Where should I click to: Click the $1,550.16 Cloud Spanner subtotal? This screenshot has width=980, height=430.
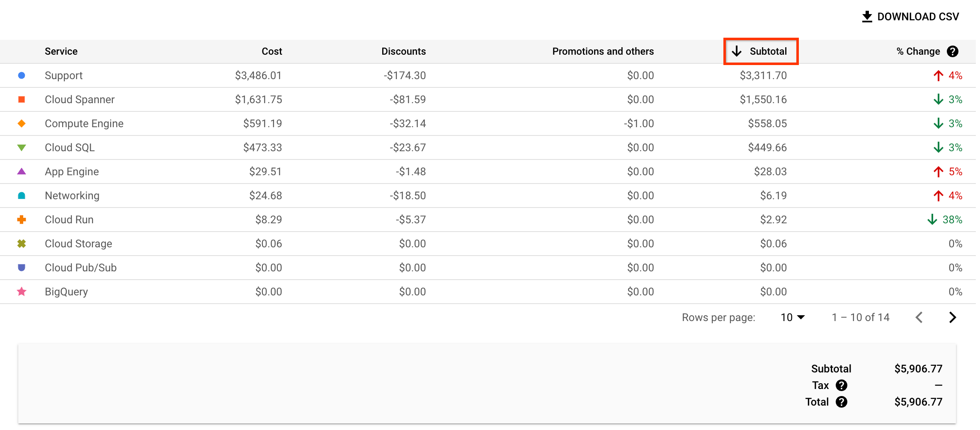[x=763, y=99]
